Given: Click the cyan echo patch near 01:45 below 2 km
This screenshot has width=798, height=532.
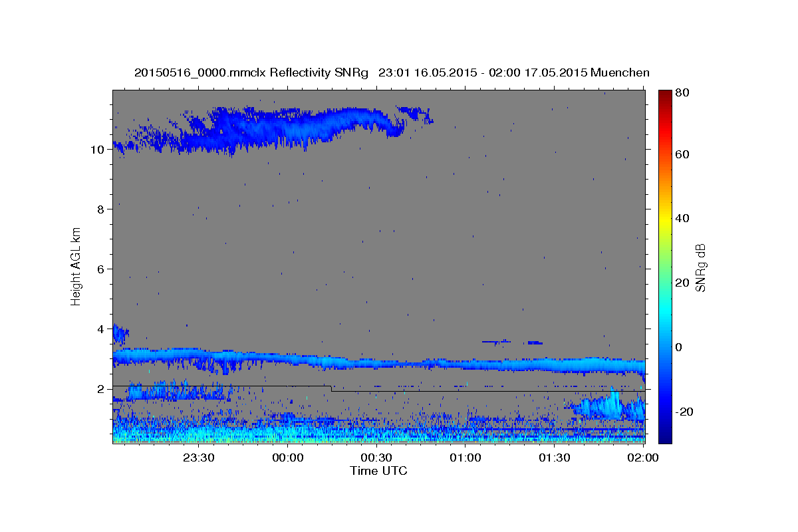Looking at the screenshot, I should (605, 406).
